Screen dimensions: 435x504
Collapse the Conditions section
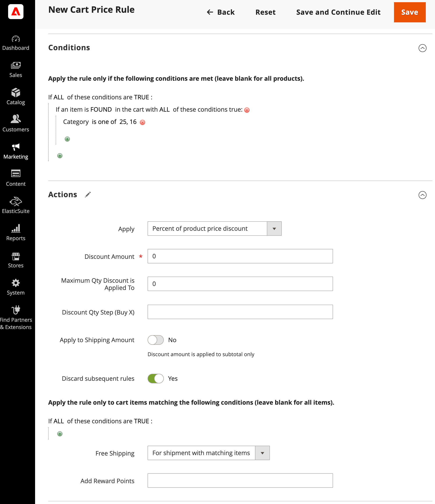pyautogui.click(x=422, y=48)
